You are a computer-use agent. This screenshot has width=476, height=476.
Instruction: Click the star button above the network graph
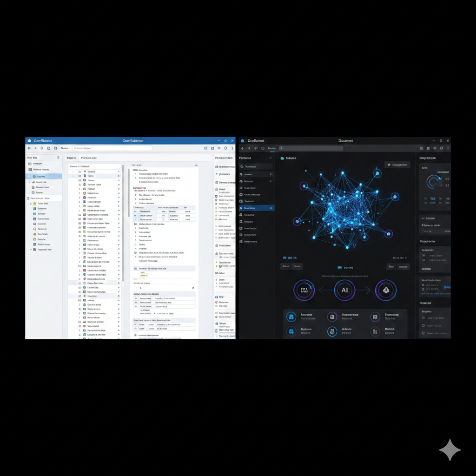[x=397, y=165]
